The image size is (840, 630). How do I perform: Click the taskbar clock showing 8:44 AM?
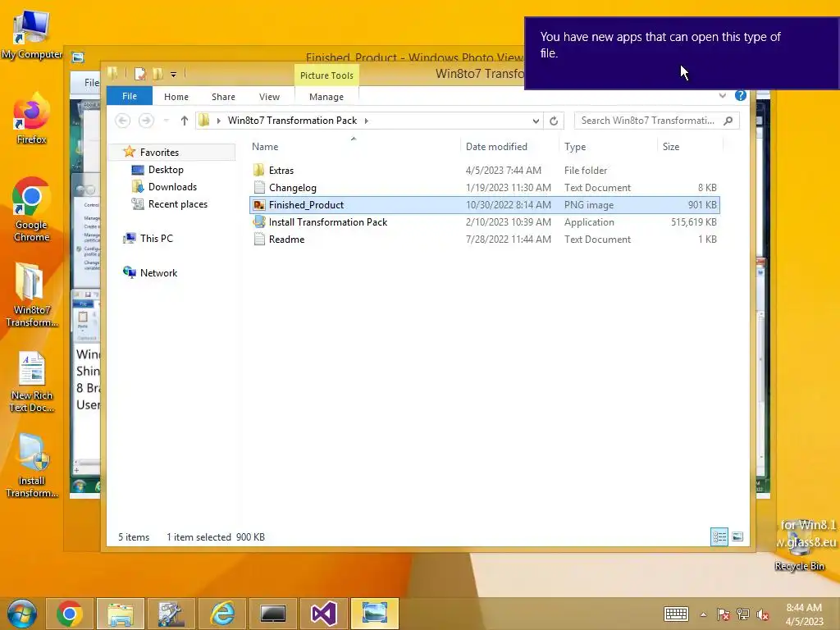[804, 614]
